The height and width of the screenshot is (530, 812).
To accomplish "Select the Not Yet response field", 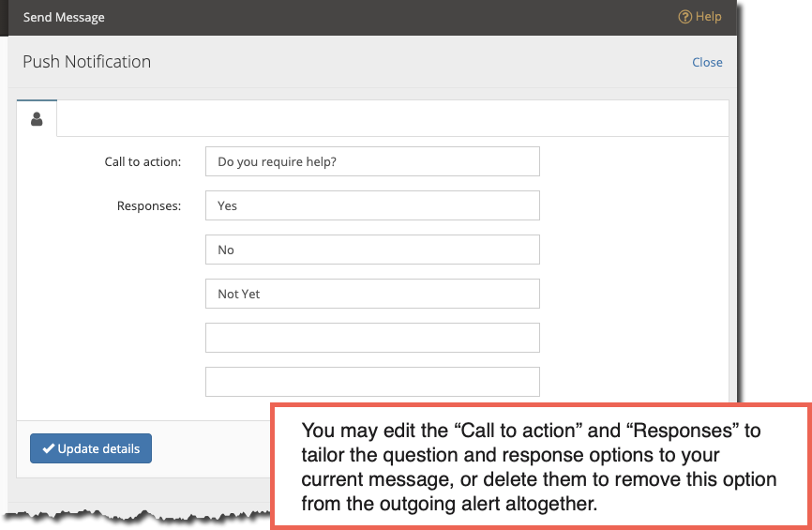I will pos(372,294).
